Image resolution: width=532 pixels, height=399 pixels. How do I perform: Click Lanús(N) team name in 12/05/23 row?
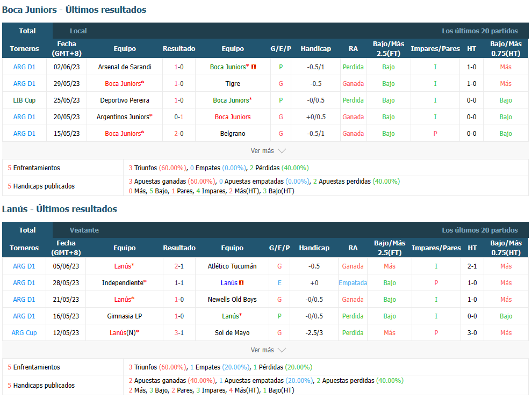pyautogui.click(x=123, y=333)
